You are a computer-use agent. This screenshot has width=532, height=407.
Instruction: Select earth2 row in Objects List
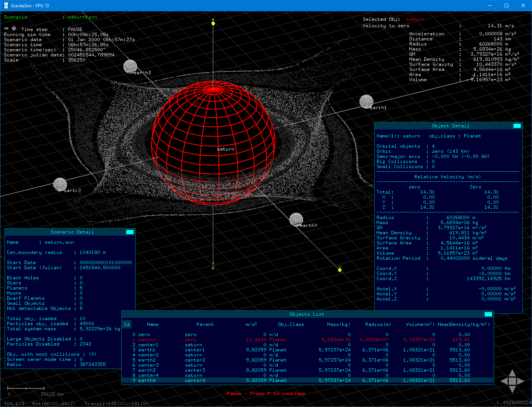(307, 360)
